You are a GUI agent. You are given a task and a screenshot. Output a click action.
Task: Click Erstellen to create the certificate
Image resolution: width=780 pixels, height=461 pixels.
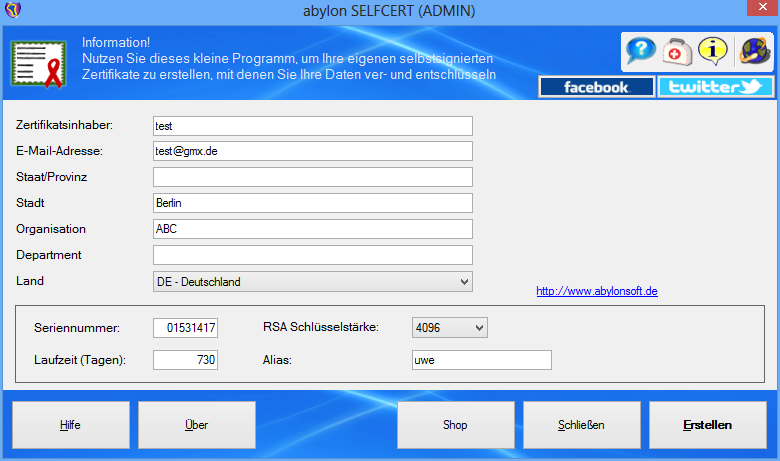708,425
